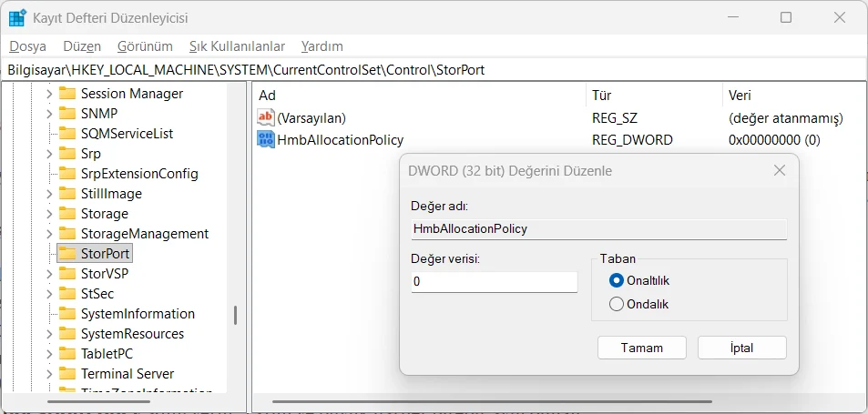
Task: Select the Srp folder icon
Action: point(67,153)
